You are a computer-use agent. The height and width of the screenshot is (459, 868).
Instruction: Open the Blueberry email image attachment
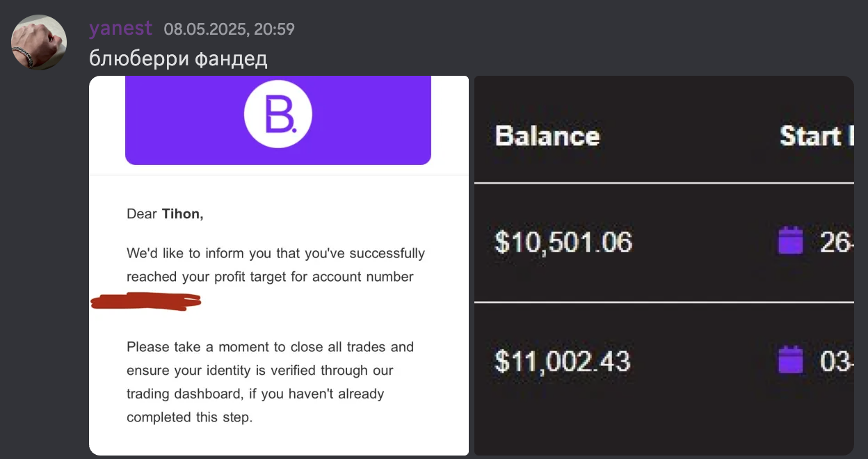coord(279,266)
